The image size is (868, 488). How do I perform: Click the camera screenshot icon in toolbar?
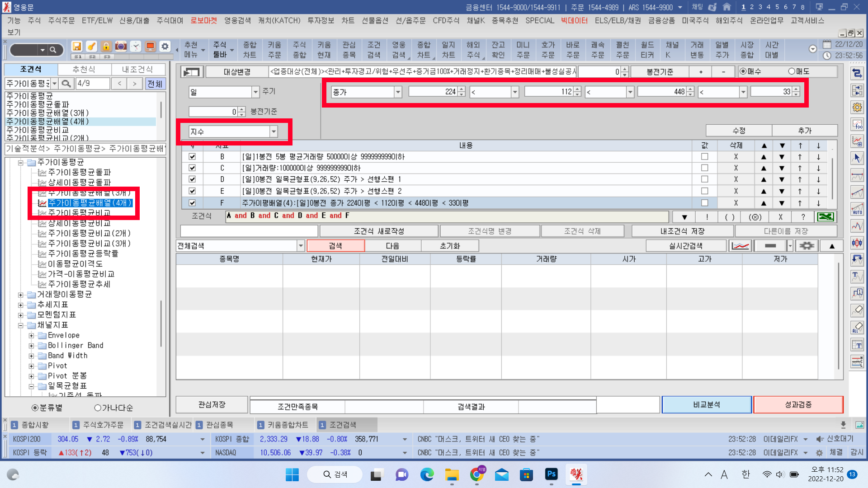coord(121,47)
